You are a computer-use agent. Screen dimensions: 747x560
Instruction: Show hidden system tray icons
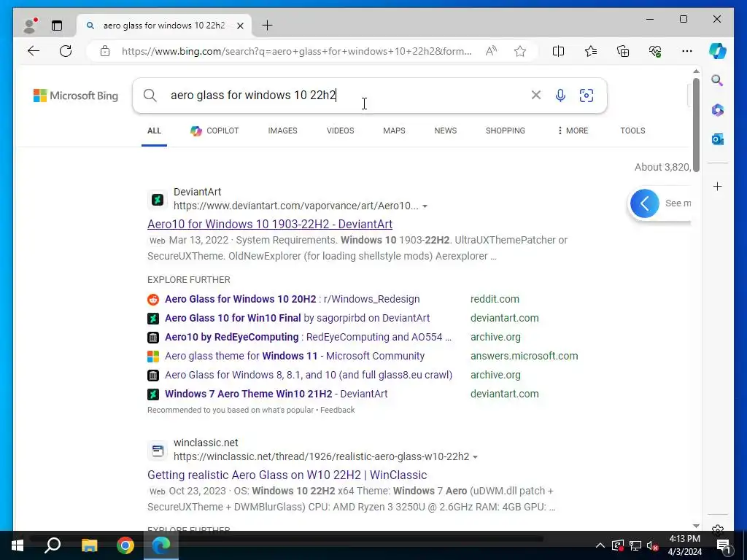[600, 545]
